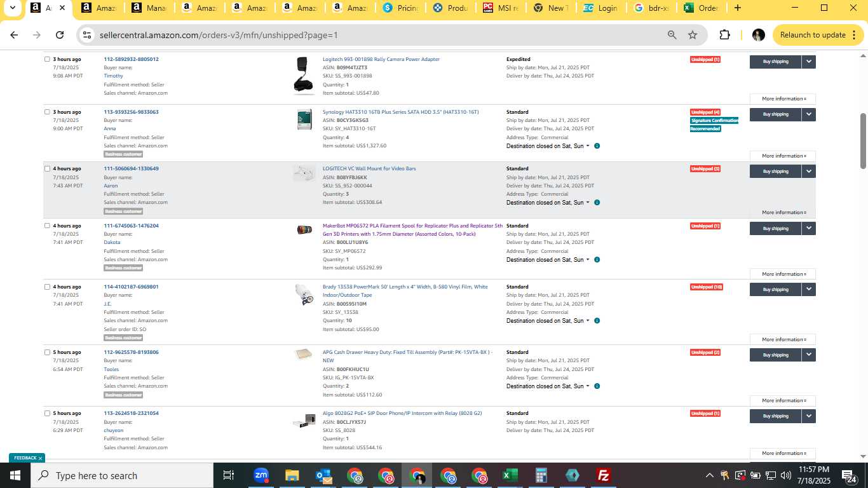Open the zoom magnifier icon in the address bar
The width and height of the screenshot is (868, 488).
click(x=672, y=35)
